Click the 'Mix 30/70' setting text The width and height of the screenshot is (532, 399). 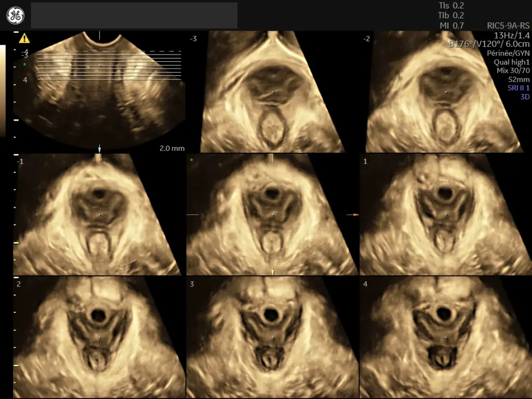point(513,71)
